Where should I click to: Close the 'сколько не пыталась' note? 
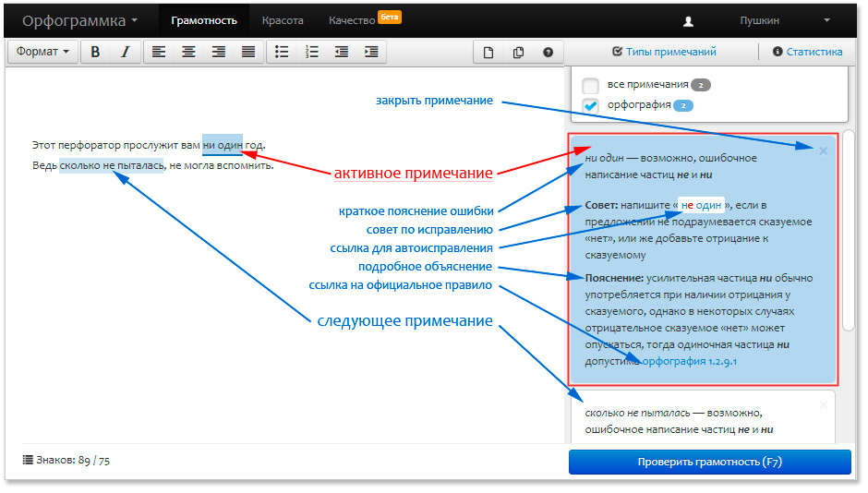[x=823, y=405]
